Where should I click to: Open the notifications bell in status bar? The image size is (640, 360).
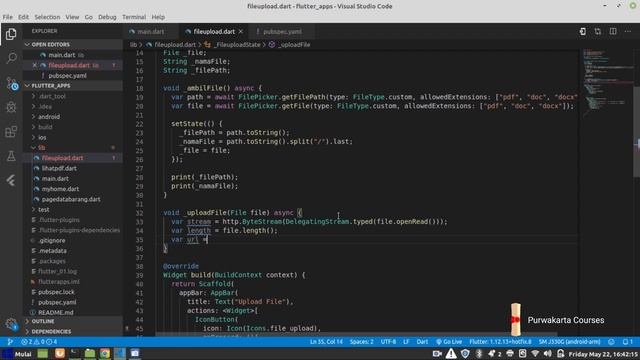point(628,342)
